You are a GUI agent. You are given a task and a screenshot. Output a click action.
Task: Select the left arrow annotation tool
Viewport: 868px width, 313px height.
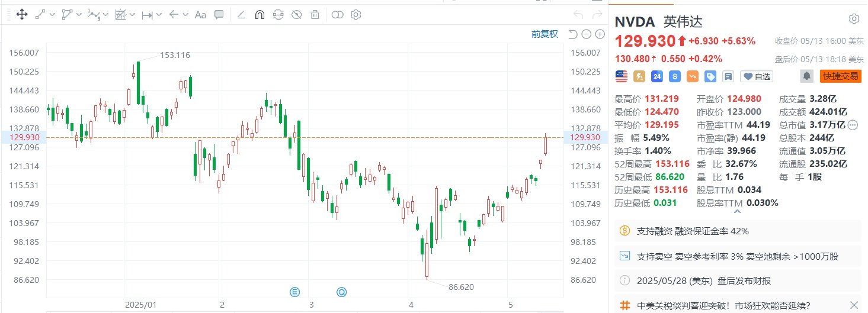(174, 14)
